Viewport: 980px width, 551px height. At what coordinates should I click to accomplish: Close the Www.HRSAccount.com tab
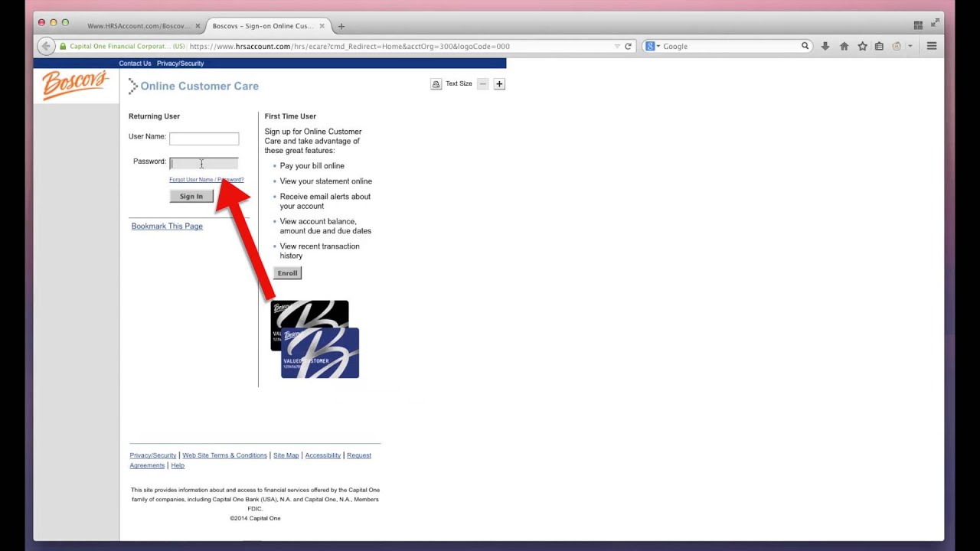198,26
